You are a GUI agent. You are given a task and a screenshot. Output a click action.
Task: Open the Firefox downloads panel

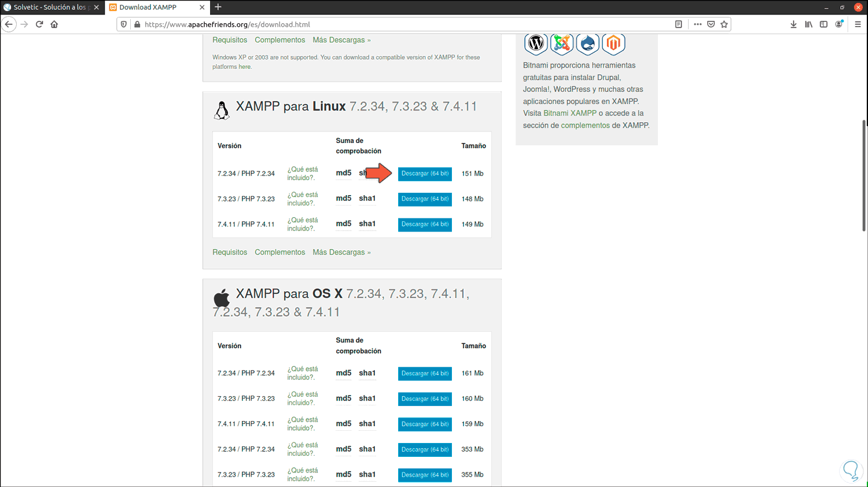(793, 24)
